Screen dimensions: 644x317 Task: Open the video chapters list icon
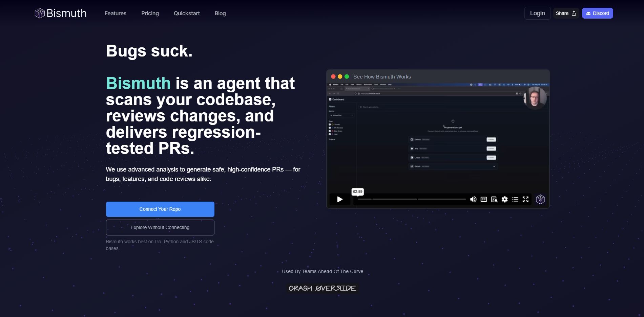click(x=515, y=199)
